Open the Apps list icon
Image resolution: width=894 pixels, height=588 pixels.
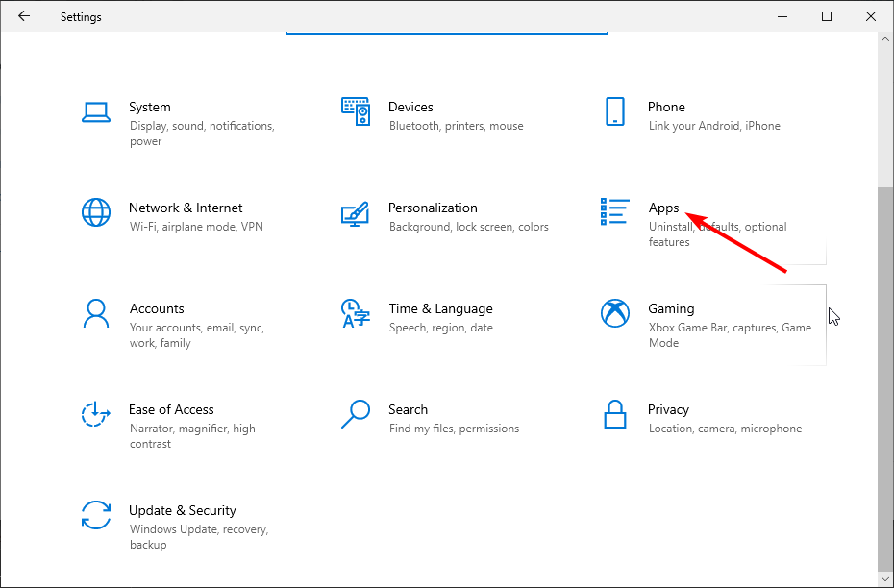pyautogui.click(x=615, y=212)
